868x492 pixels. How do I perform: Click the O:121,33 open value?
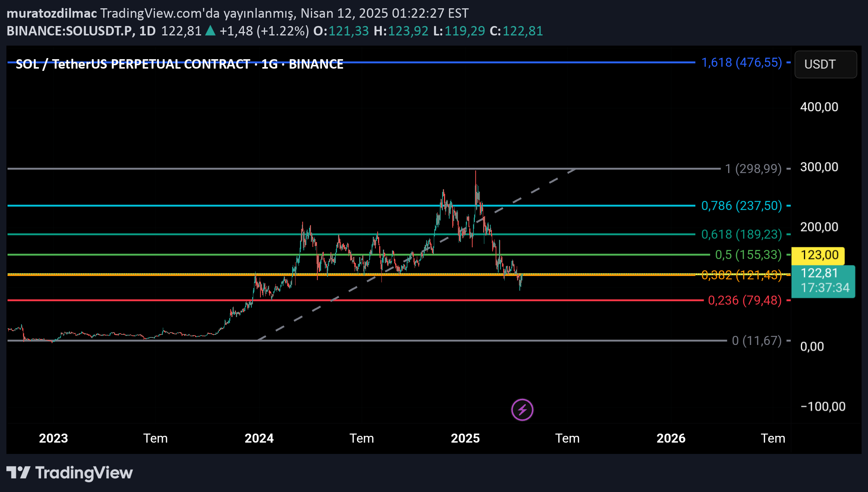tap(341, 31)
